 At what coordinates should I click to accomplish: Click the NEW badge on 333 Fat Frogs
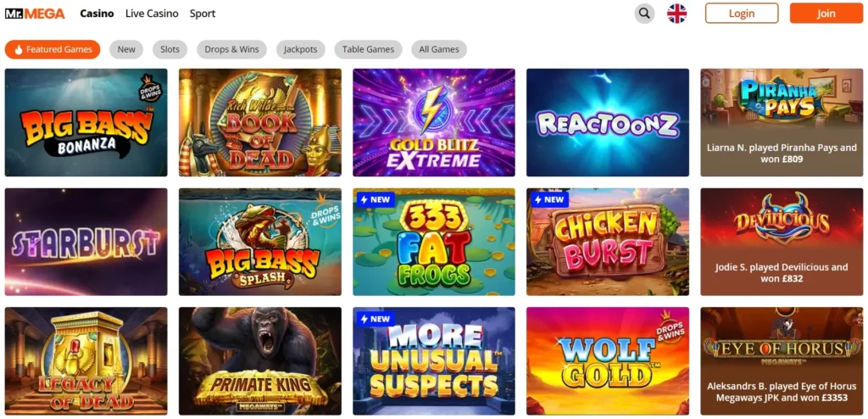376,199
